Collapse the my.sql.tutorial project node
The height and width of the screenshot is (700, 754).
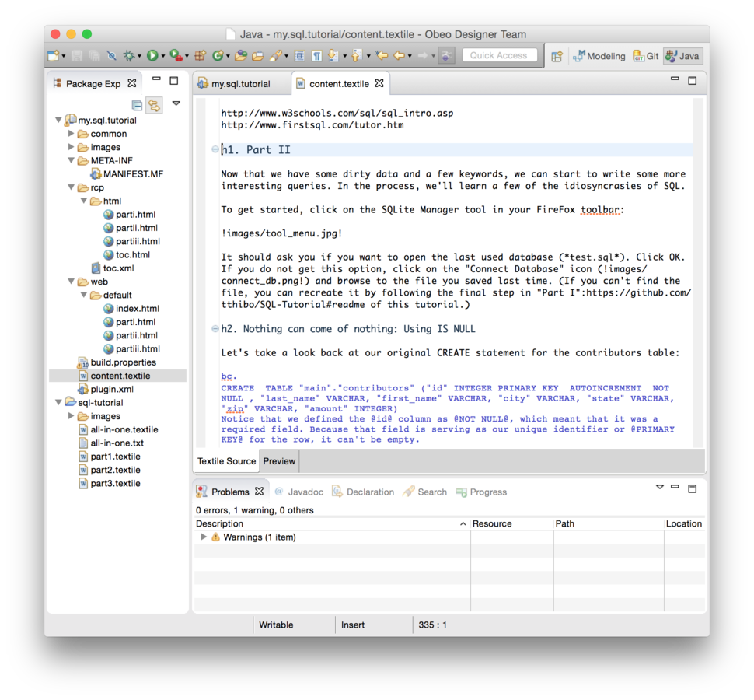(58, 120)
